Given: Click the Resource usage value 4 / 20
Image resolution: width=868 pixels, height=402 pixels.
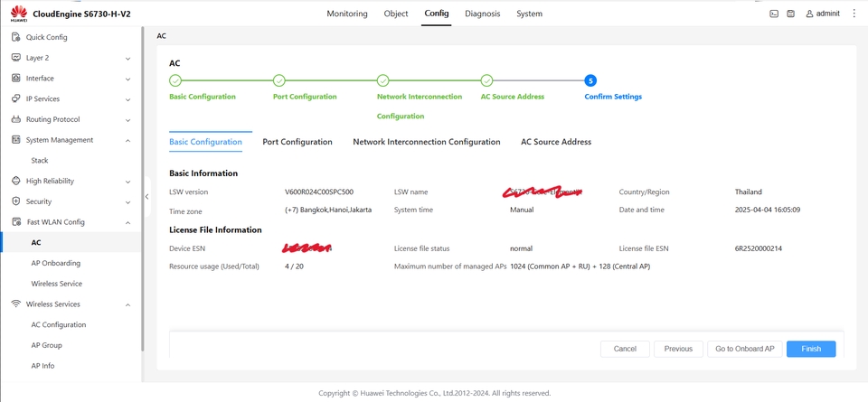Looking at the screenshot, I should (x=294, y=266).
